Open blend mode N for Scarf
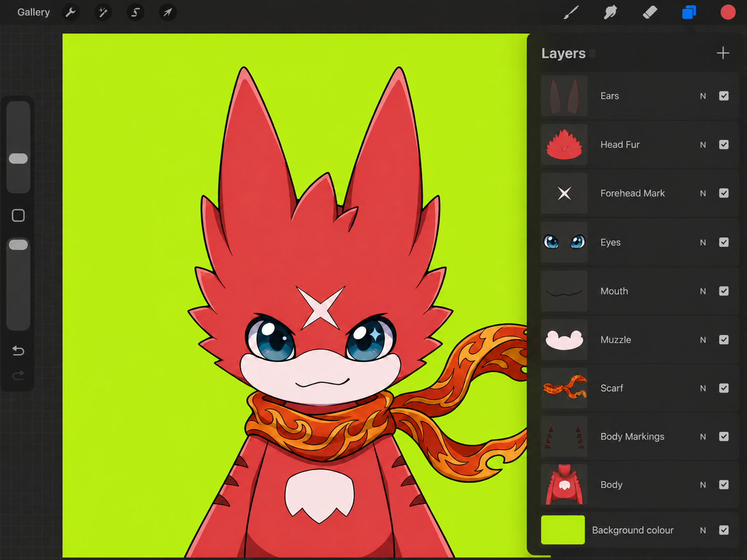This screenshot has height=560, width=747. (x=703, y=388)
